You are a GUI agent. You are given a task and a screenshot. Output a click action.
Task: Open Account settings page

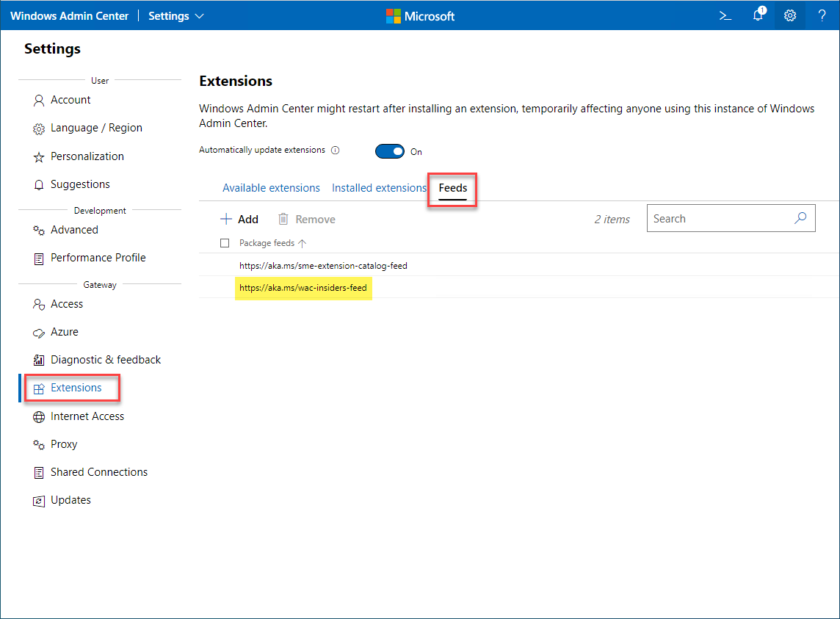point(70,100)
